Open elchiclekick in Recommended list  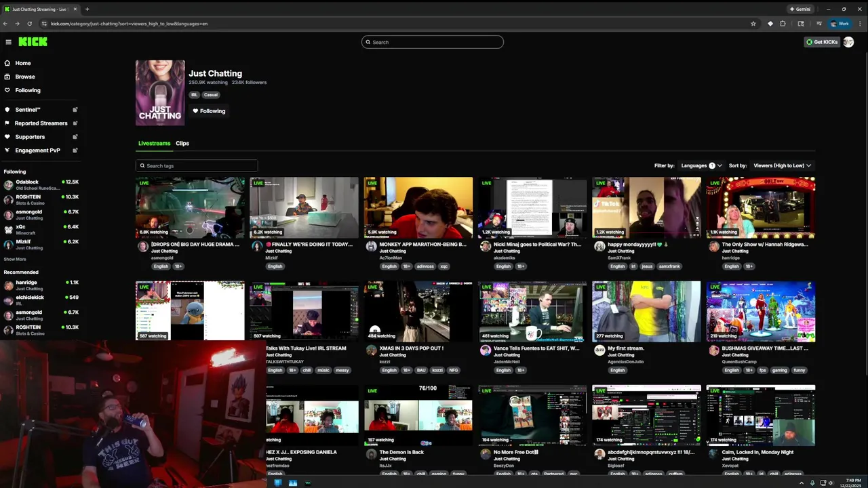pyautogui.click(x=41, y=300)
